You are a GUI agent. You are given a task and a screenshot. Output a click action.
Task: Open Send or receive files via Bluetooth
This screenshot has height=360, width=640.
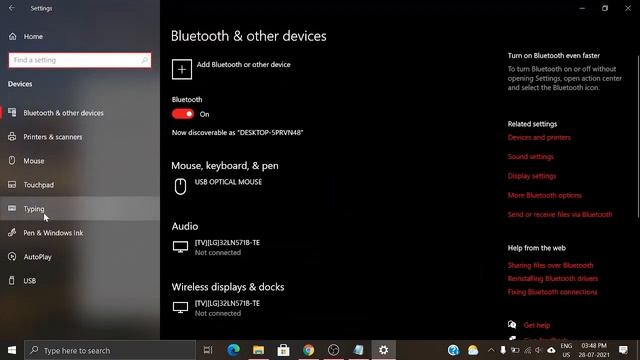[x=560, y=214]
